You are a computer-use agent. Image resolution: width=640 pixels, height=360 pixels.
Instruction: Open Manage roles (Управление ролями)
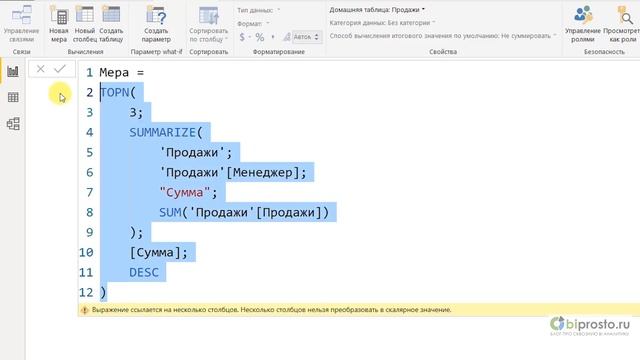point(582,24)
